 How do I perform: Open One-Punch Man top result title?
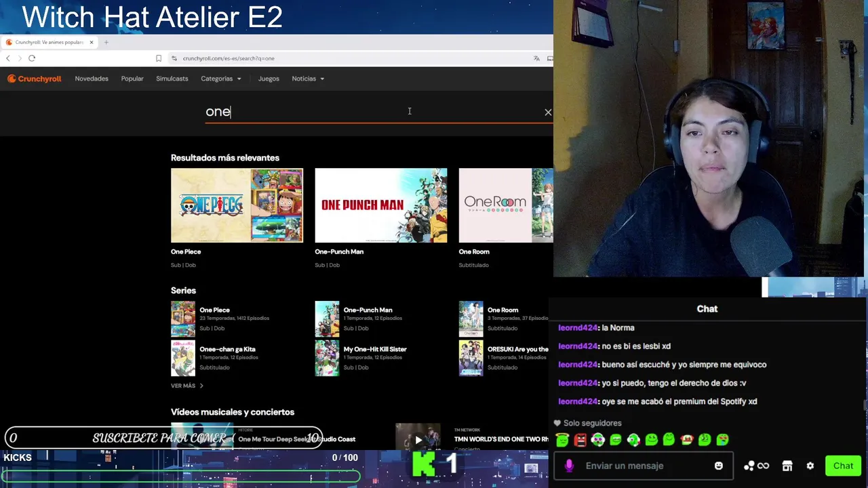click(x=339, y=251)
